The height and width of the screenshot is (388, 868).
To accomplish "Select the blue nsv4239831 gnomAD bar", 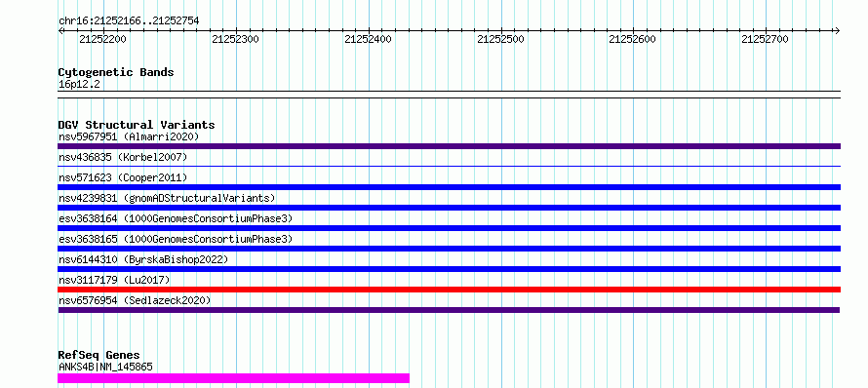I will click(449, 208).
